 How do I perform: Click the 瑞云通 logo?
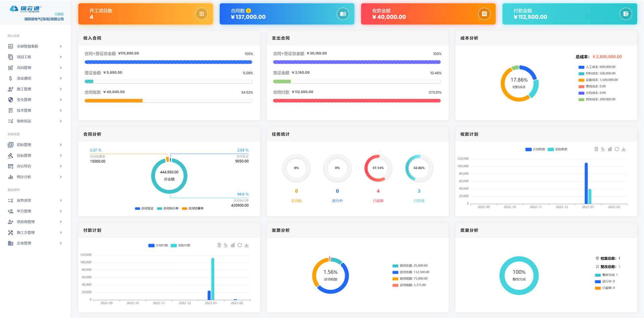point(25,9)
